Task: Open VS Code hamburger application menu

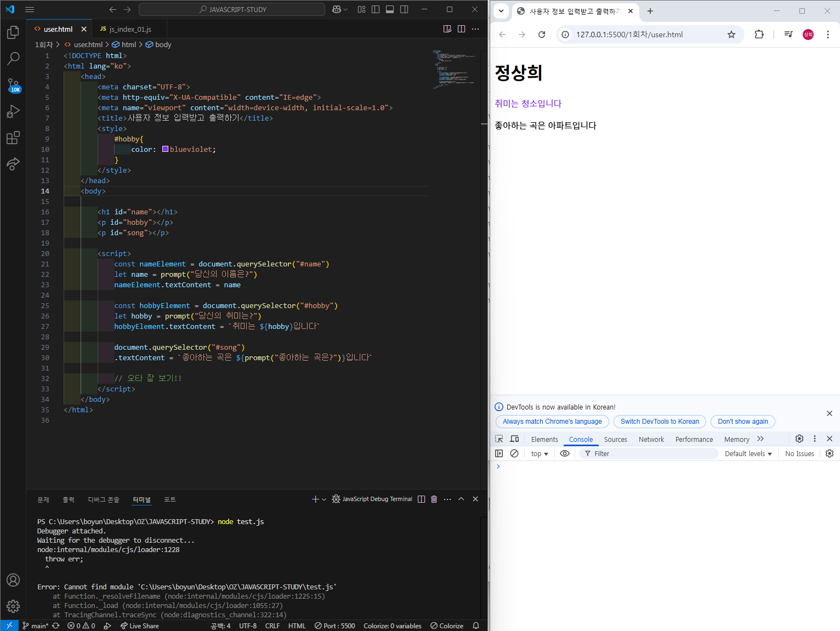Action: pyautogui.click(x=30, y=9)
